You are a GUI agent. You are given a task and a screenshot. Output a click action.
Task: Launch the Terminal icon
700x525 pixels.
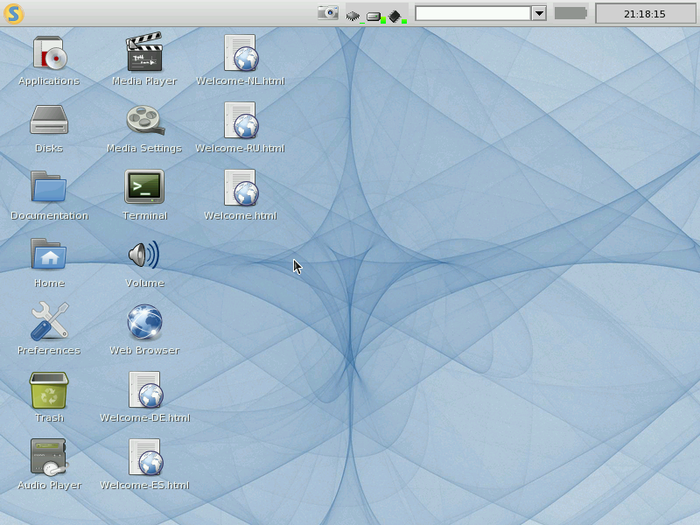click(144, 187)
